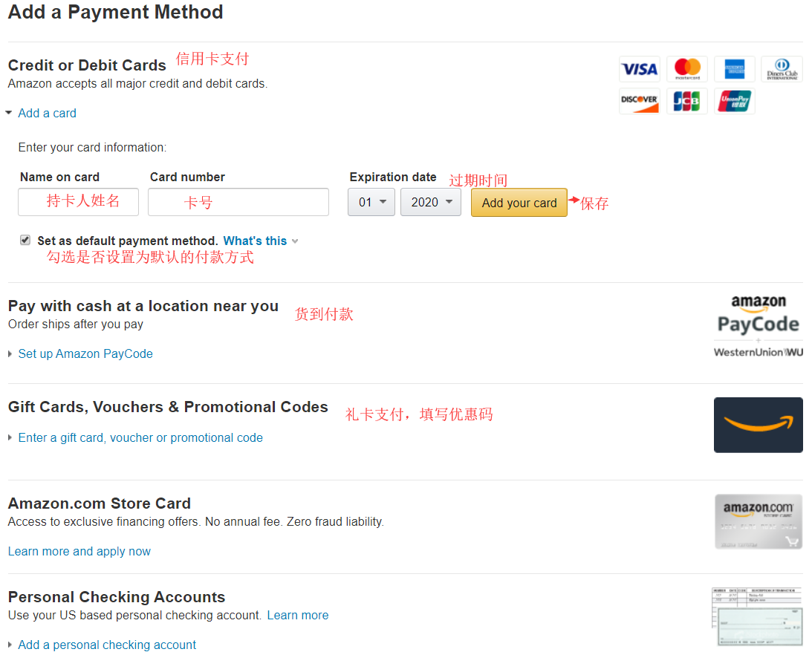
Task: Click the Card number field
Action: coord(238,202)
